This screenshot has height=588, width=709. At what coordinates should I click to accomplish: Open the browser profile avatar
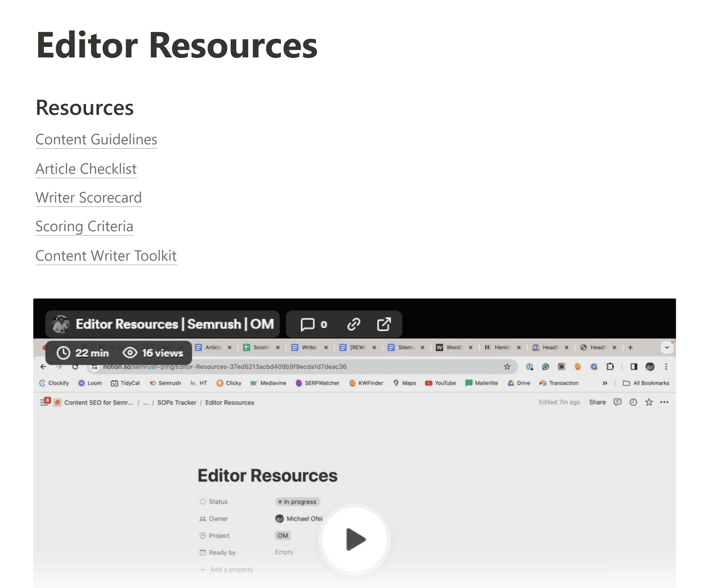[650, 367]
